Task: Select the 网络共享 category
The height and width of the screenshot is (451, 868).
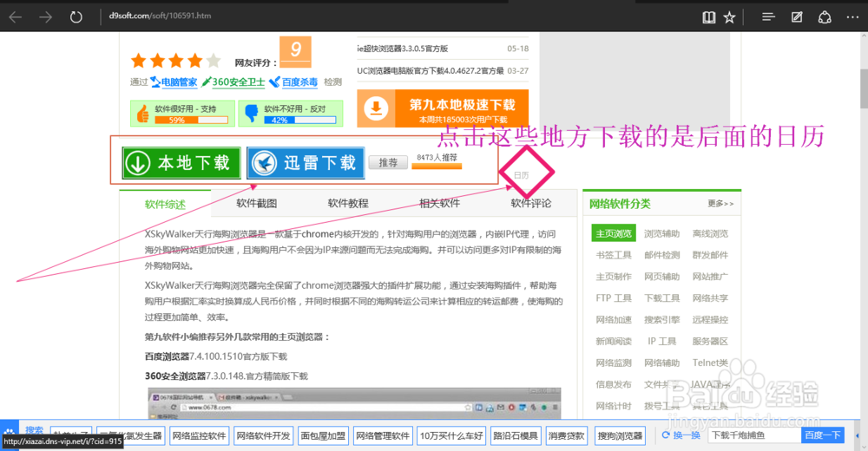Action: pos(710,298)
